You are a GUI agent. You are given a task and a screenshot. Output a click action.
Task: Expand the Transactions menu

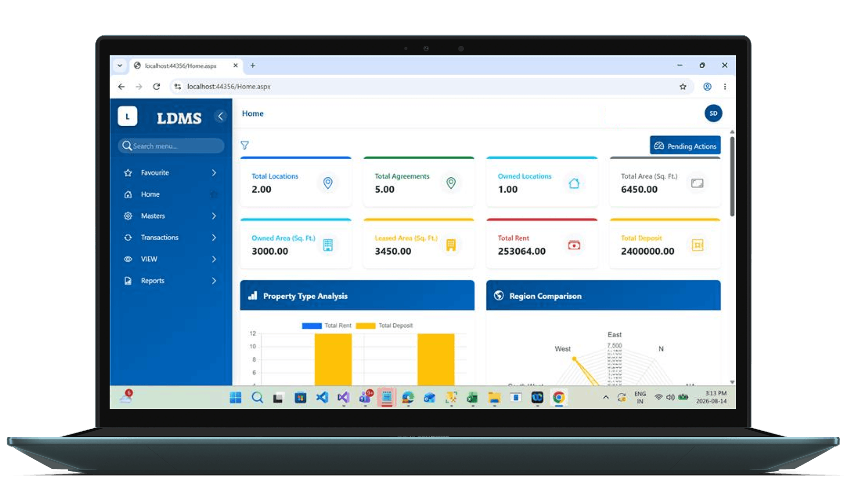pos(171,238)
